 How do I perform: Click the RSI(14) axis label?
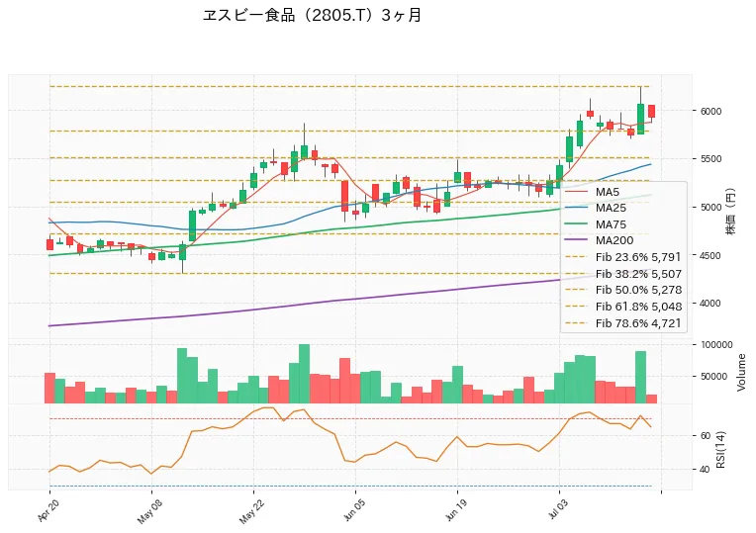click(x=720, y=449)
